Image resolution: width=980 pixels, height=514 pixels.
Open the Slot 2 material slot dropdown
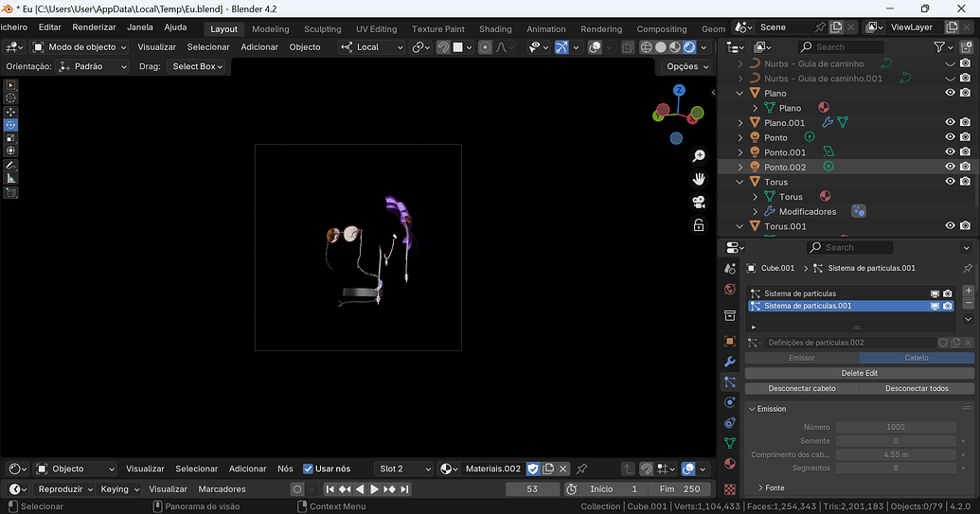[404, 469]
